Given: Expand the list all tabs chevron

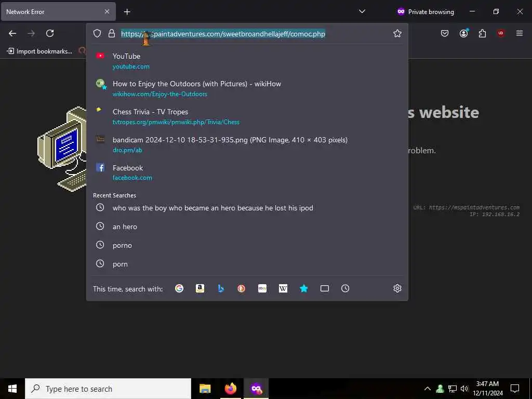Looking at the screenshot, I should coord(362,11).
